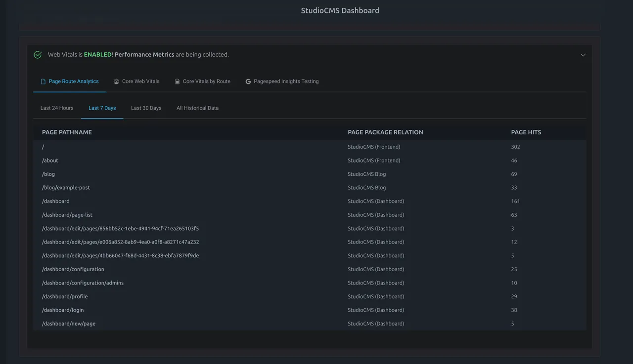
Task: Click the /dashboard/login pathname
Action: [63, 310]
